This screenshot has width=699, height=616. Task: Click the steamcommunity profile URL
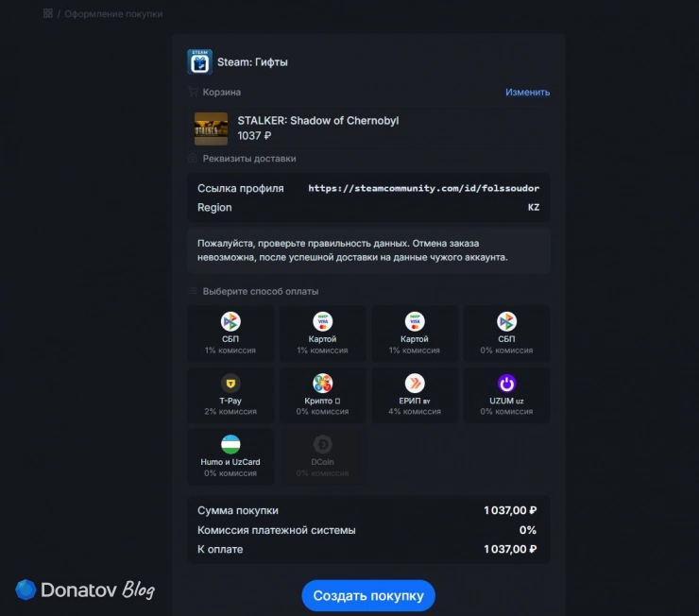423,188
